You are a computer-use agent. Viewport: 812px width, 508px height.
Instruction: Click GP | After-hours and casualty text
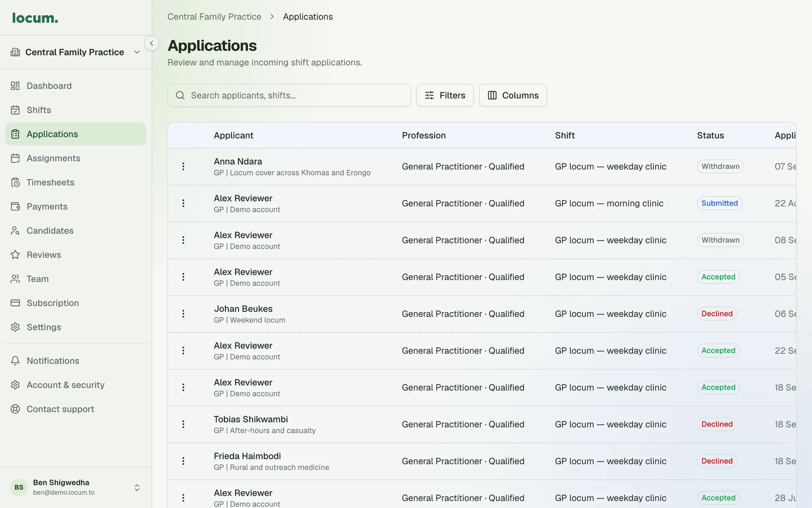pyautogui.click(x=265, y=430)
